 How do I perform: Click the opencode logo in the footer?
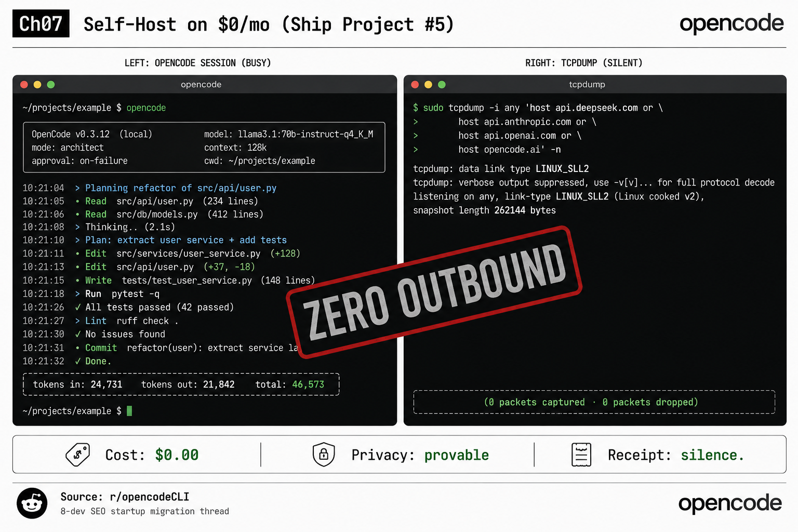tap(730, 503)
